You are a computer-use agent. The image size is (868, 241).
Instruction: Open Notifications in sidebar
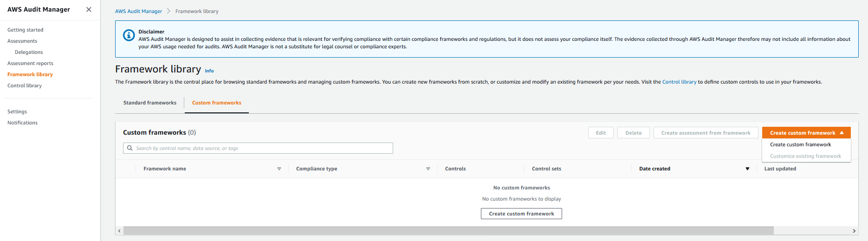(x=22, y=123)
